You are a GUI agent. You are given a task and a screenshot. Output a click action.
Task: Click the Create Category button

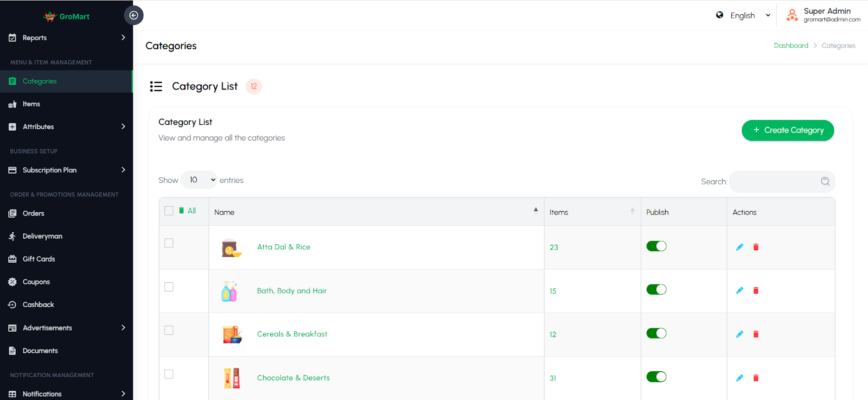pyautogui.click(x=788, y=130)
